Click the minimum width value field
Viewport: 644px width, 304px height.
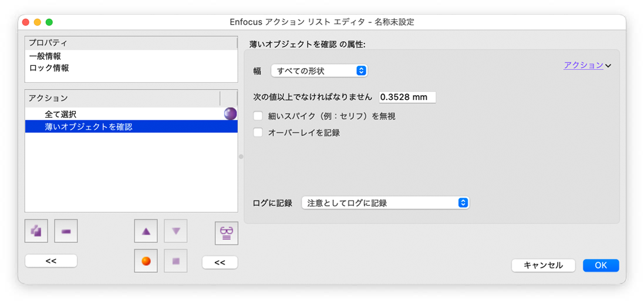tap(407, 97)
